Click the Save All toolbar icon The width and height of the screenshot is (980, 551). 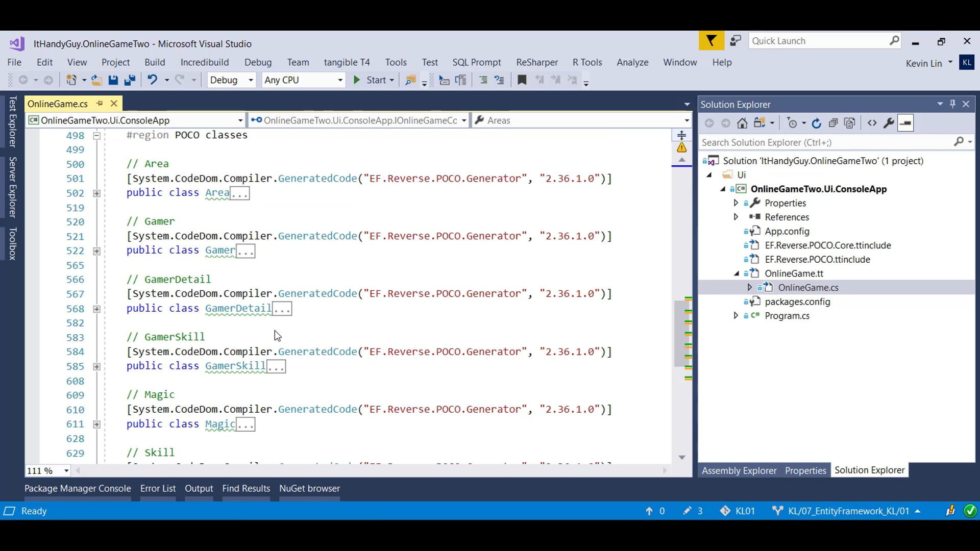[130, 80]
